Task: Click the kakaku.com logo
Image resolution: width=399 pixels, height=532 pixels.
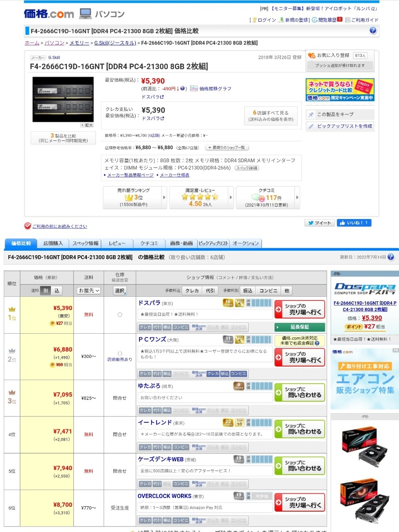Action: click(x=49, y=14)
